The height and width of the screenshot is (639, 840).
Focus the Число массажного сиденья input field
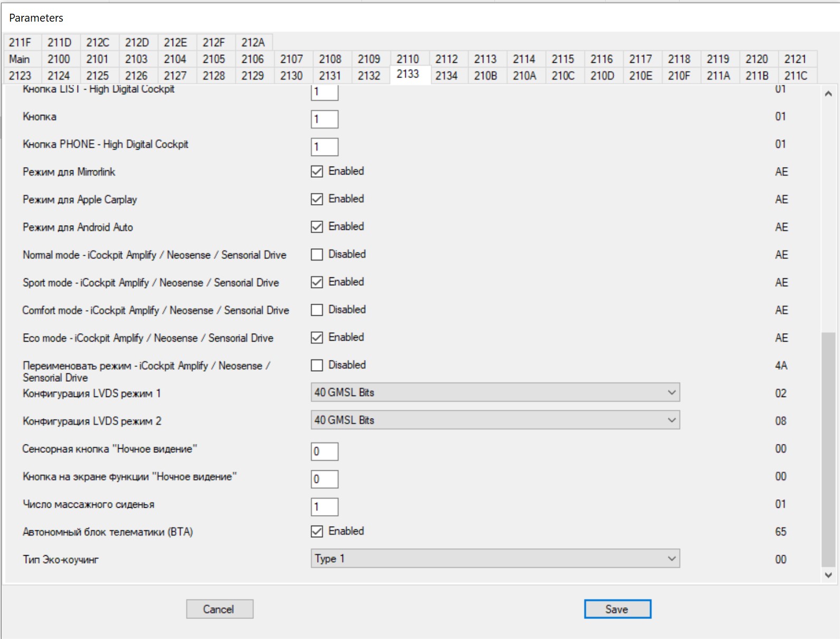(x=324, y=507)
